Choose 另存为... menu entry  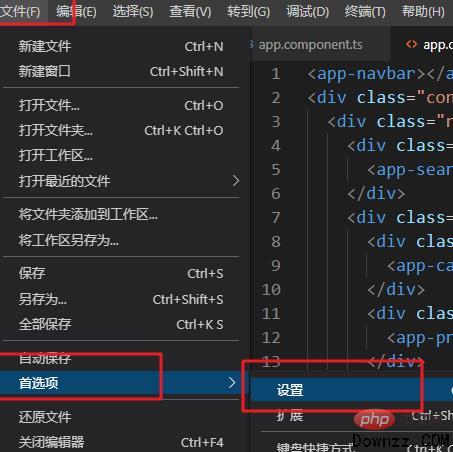click(x=121, y=299)
